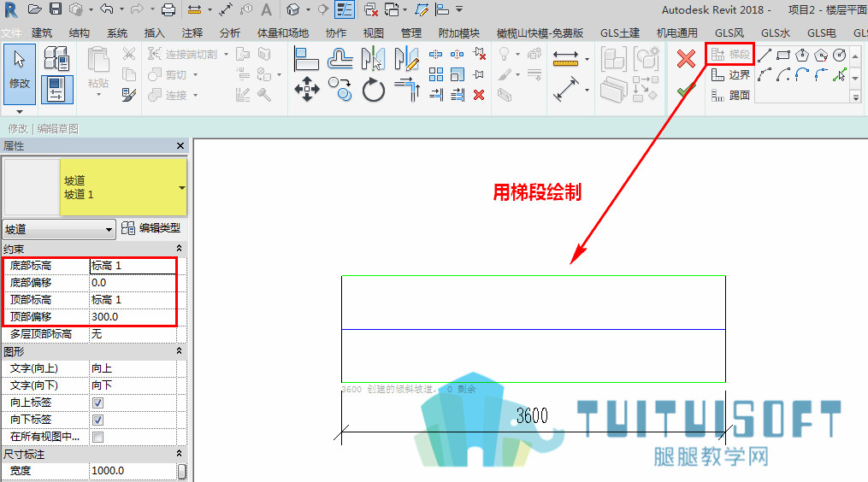Toggle the Thin Lines icon in quick access toolbar

click(345, 9)
